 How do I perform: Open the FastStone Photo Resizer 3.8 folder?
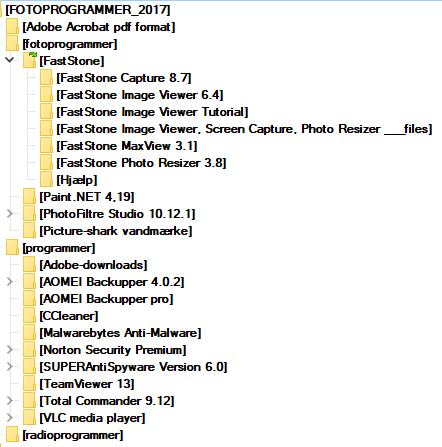coord(141,163)
